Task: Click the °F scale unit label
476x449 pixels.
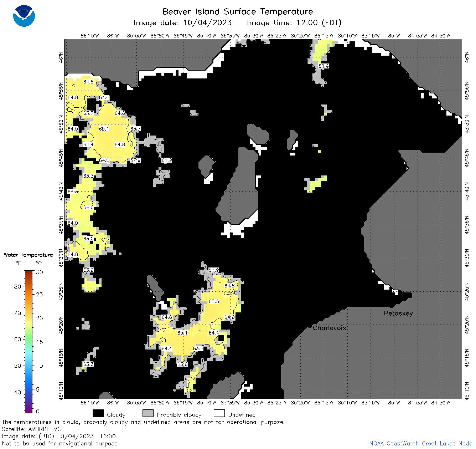Action: [19, 263]
